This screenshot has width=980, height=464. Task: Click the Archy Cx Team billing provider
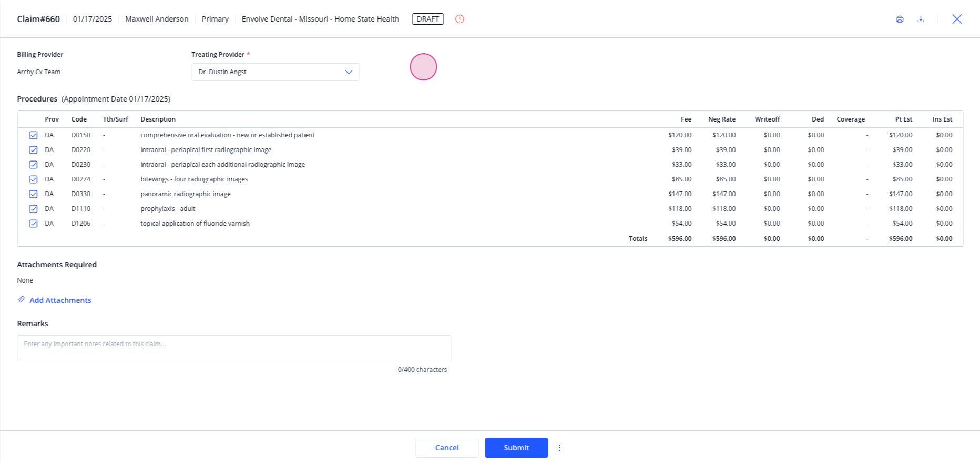pos(38,72)
